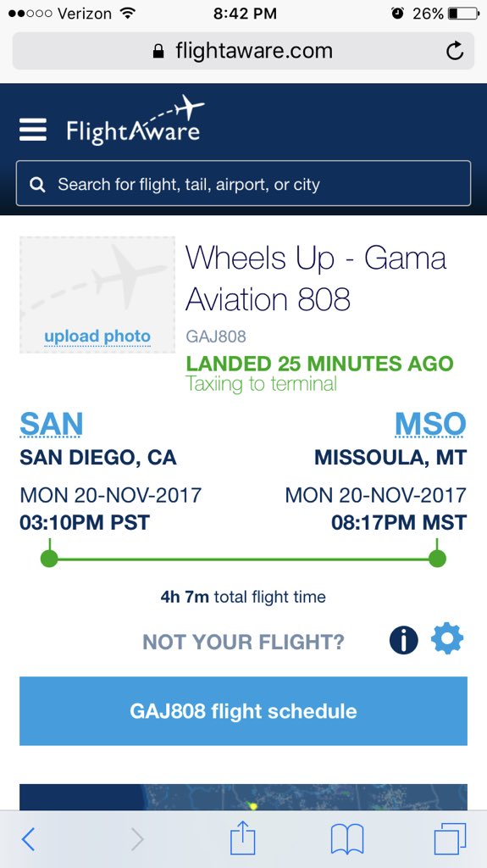Open the SAN airport link
Screen dimensions: 487x868
[x=52, y=425]
